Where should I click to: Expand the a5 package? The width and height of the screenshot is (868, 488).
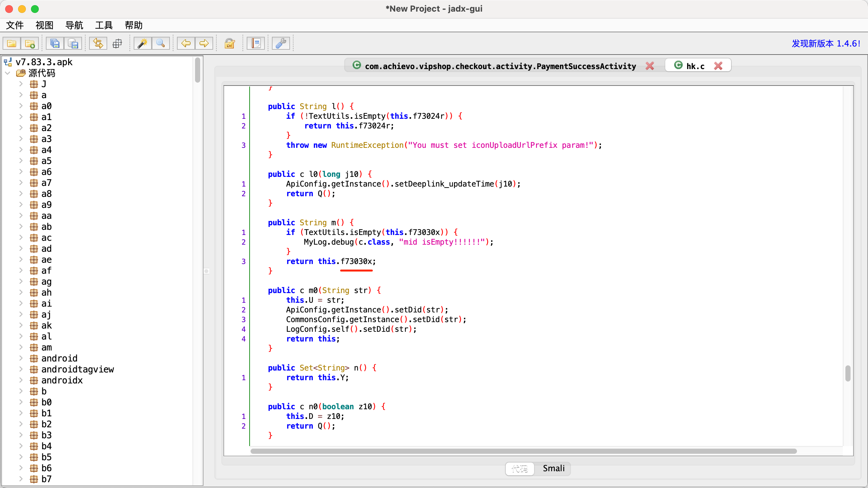[21, 161]
